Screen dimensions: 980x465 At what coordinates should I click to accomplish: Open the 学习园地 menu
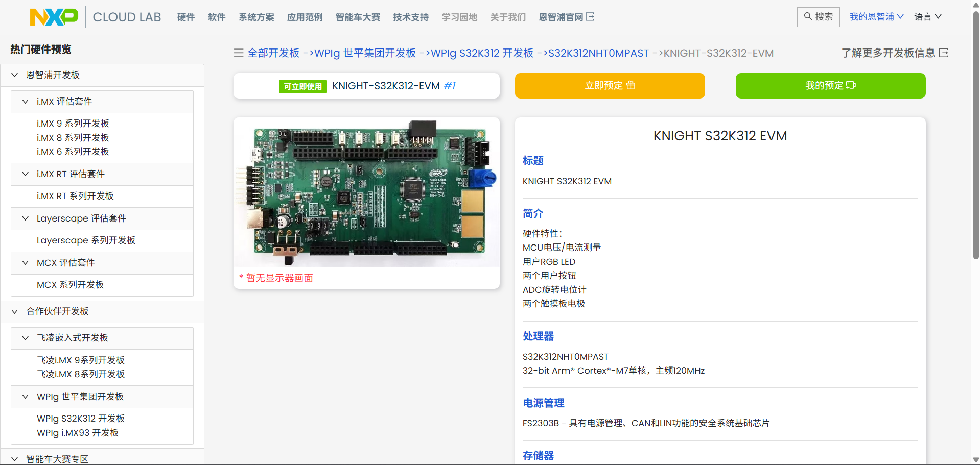coord(459,17)
